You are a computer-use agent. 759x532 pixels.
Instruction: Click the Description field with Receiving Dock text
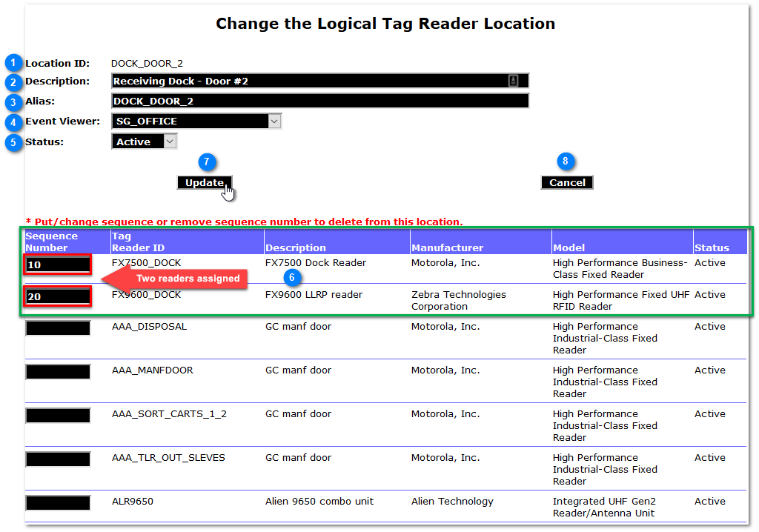[x=320, y=81]
